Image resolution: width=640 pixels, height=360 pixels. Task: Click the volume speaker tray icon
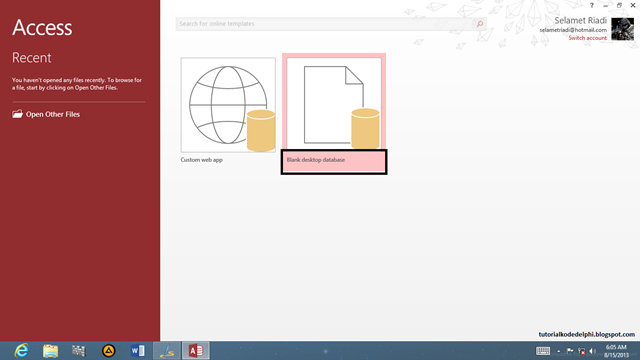click(593, 351)
